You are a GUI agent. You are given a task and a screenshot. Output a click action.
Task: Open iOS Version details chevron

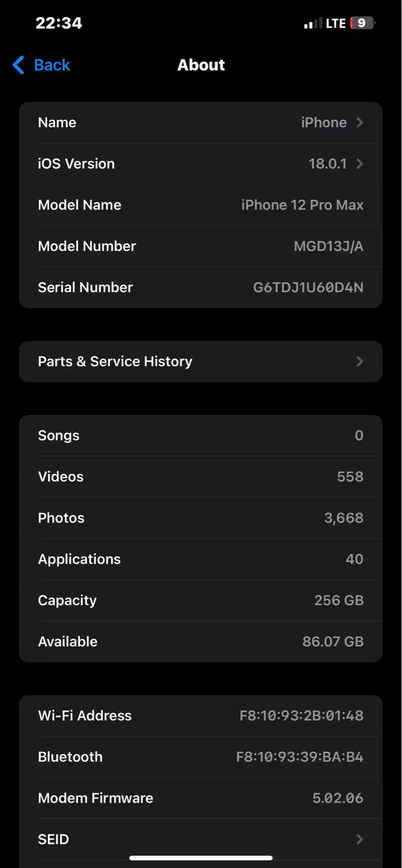coord(360,164)
